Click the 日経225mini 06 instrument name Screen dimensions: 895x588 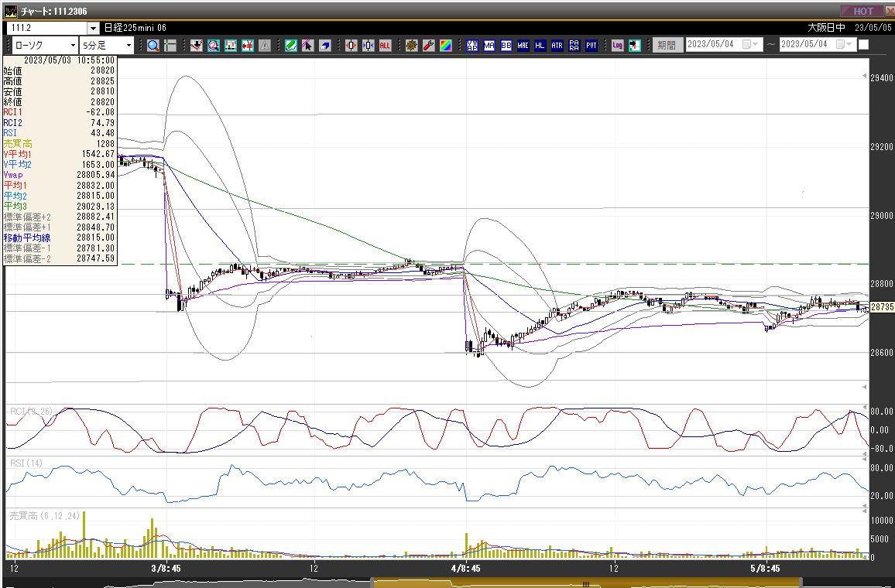point(135,28)
